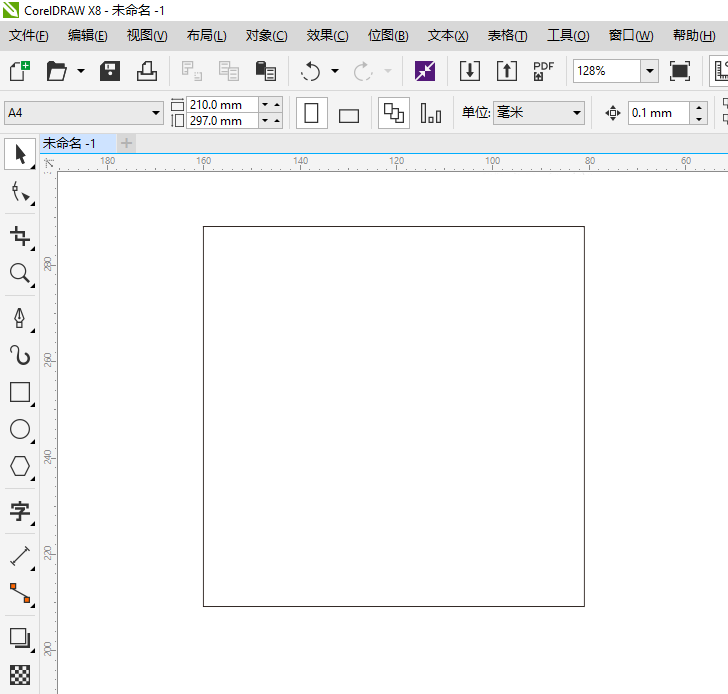
Task: Activate the Text tool
Action: coord(20,512)
